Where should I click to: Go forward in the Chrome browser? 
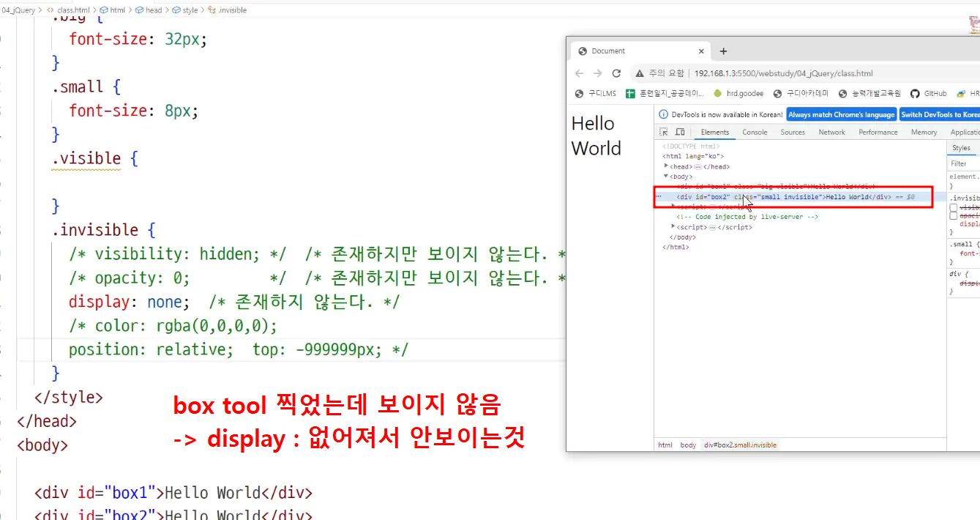598,73
